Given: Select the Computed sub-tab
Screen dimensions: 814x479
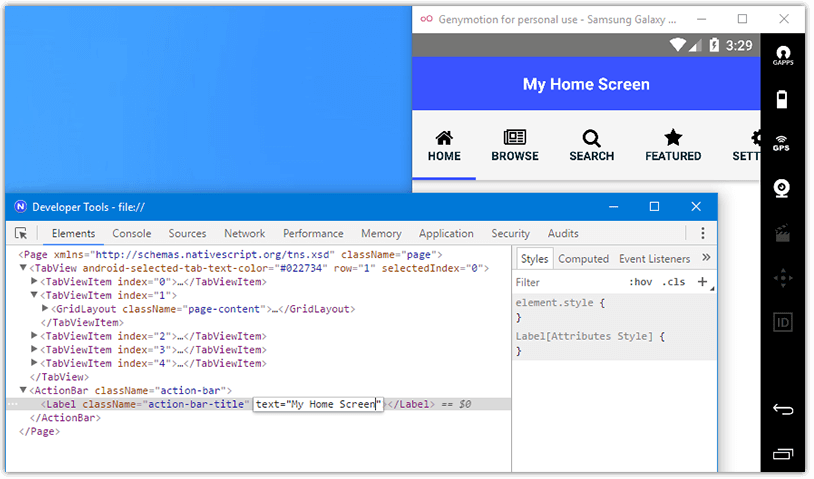Looking at the screenshot, I should [583, 258].
